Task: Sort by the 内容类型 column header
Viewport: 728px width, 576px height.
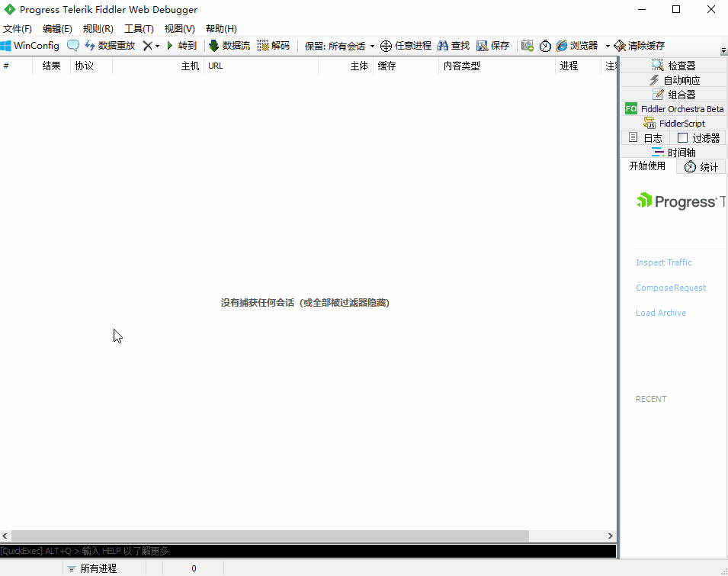Action: click(x=497, y=66)
